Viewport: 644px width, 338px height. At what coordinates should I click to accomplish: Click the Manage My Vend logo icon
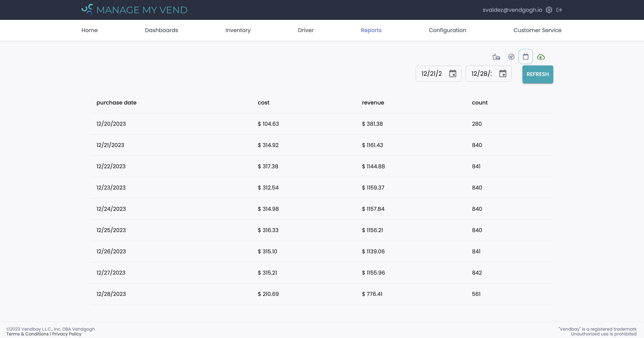tap(87, 9)
